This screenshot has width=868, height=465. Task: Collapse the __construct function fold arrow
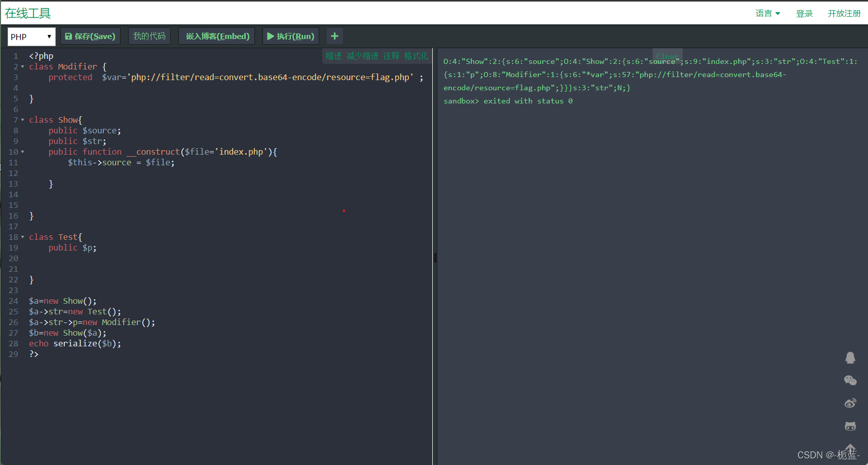22,152
